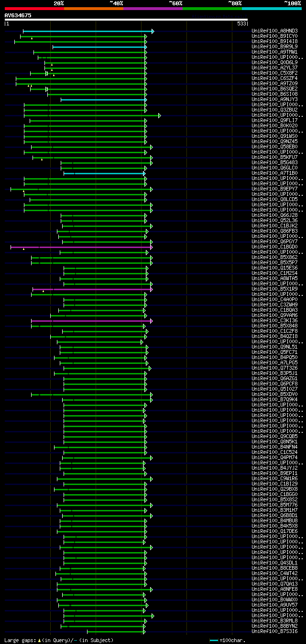Open hit UniRef100_A9TMW1
The width and height of the screenshot is (306, 644).
tap(274, 52)
